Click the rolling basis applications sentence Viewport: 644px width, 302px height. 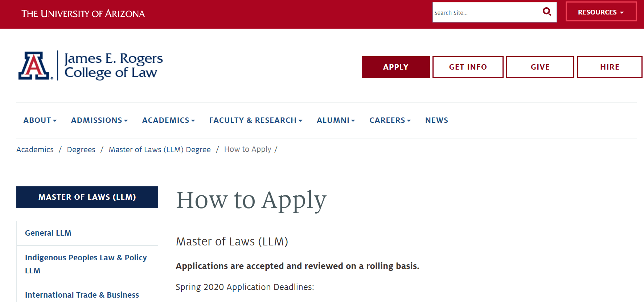(x=298, y=266)
